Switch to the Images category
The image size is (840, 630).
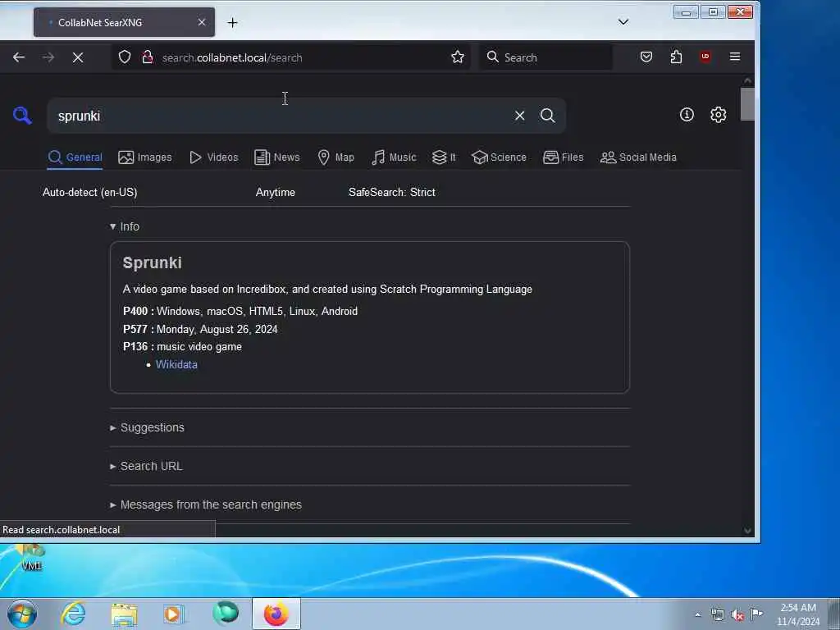pos(145,157)
